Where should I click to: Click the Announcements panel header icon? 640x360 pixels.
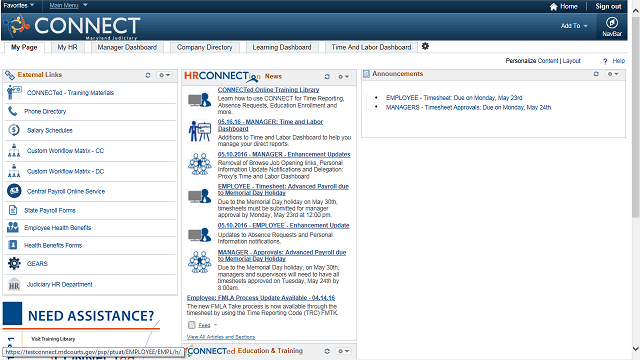(x=366, y=74)
